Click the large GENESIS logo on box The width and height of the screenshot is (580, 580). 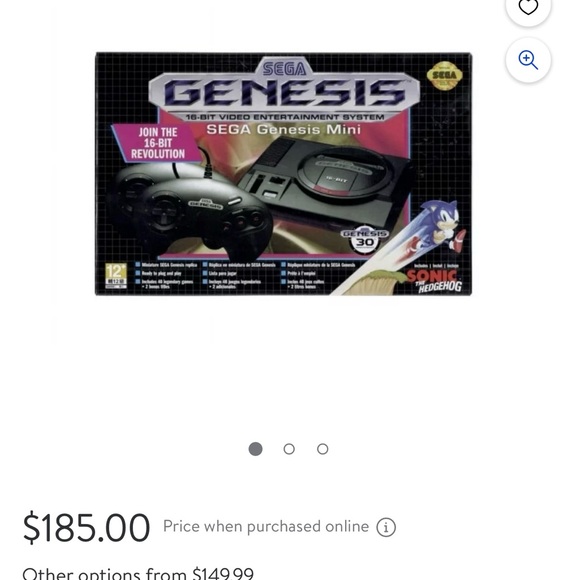(x=284, y=92)
